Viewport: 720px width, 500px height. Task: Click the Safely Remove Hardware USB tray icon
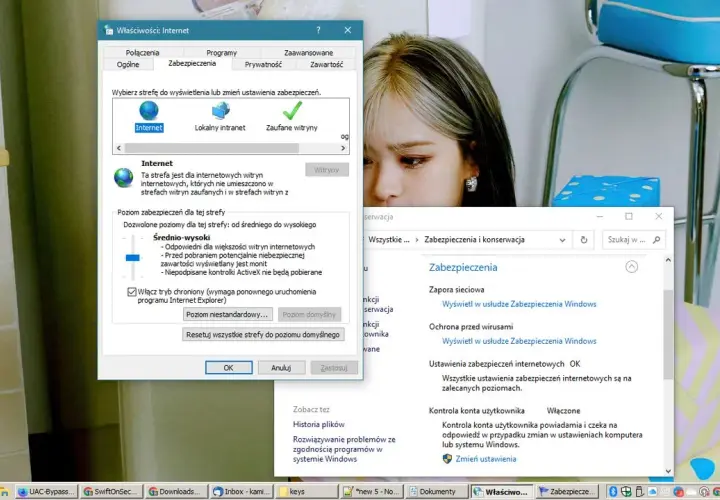pos(639,492)
